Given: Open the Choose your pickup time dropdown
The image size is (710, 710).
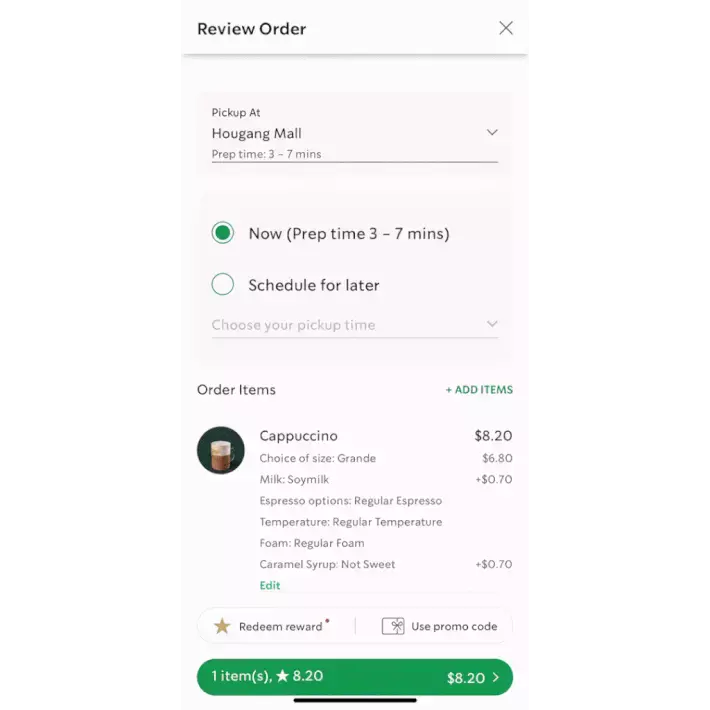Looking at the screenshot, I should pos(492,324).
